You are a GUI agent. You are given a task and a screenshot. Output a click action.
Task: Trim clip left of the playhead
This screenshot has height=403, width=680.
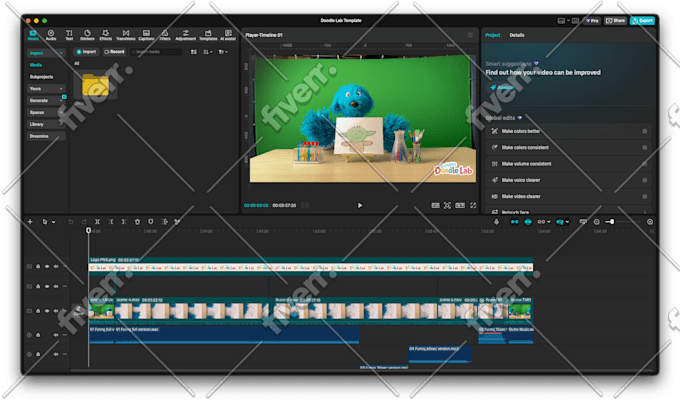tap(111, 222)
